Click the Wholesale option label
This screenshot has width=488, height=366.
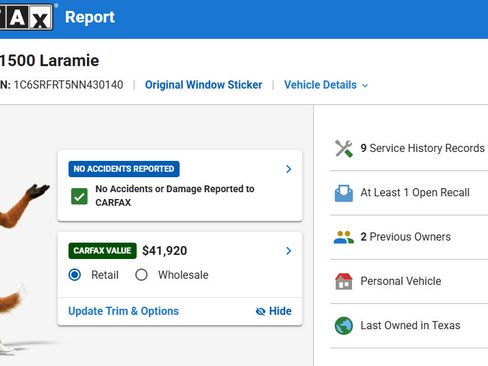coord(183,275)
